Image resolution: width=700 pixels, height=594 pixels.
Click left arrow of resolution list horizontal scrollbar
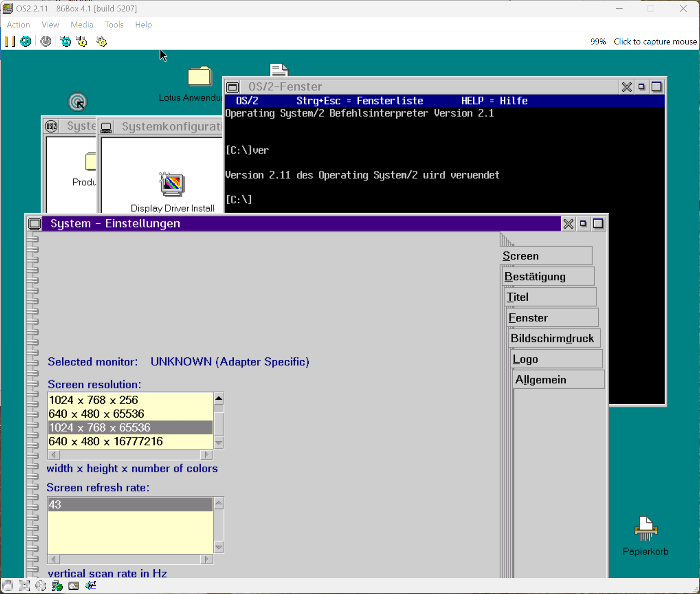pyautogui.click(x=54, y=455)
